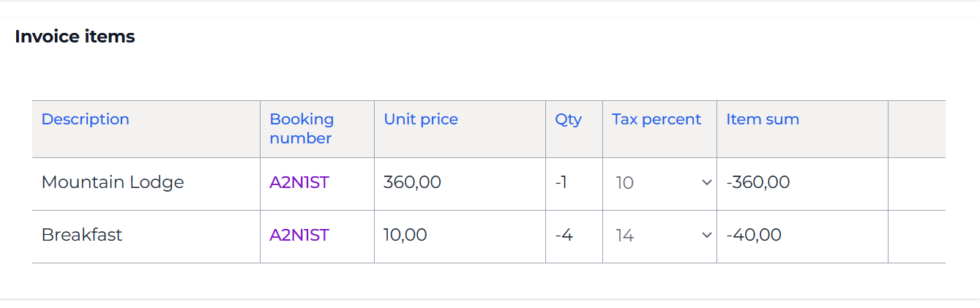Screen dimensions: 980x308
Task: Click the Mountain Lodge description cell
Action: tap(113, 183)
